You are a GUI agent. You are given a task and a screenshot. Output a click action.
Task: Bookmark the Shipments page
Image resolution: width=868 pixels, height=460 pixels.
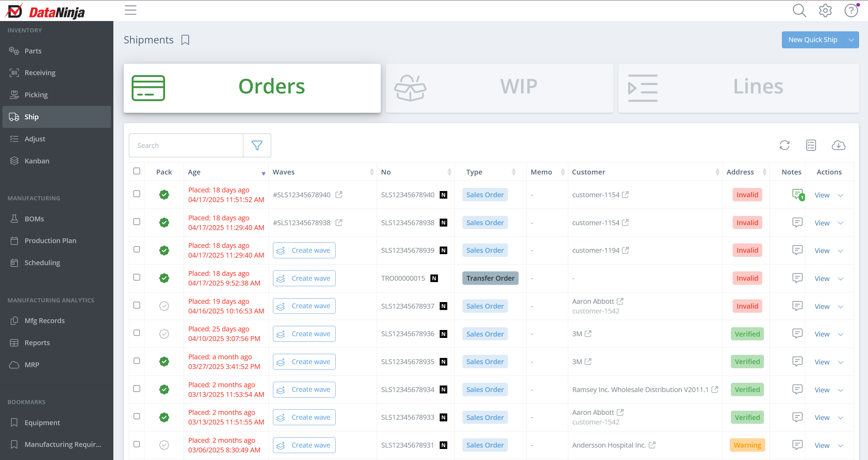click(x=185, y=40)
